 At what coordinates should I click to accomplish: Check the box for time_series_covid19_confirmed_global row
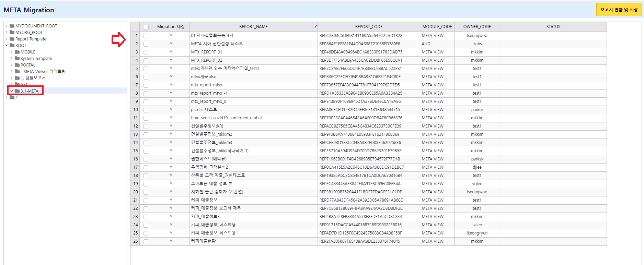pos(146,118)
